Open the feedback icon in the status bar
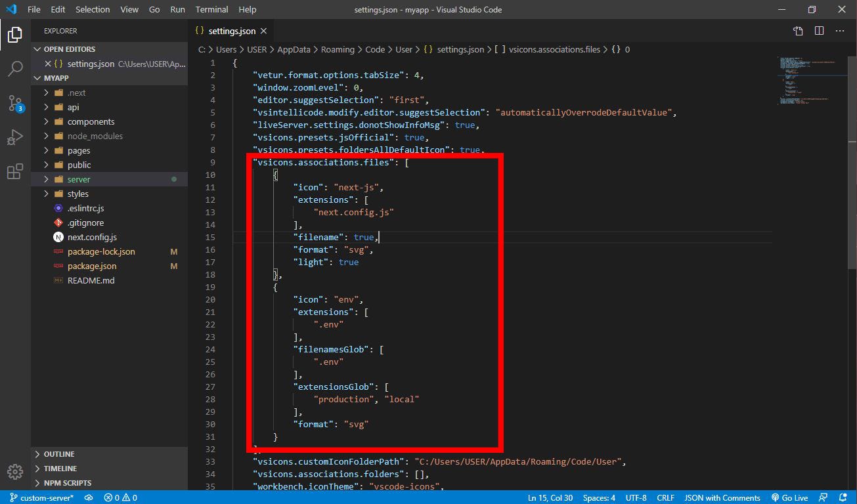Screen dimensions: 857x504 click(823, 497)
